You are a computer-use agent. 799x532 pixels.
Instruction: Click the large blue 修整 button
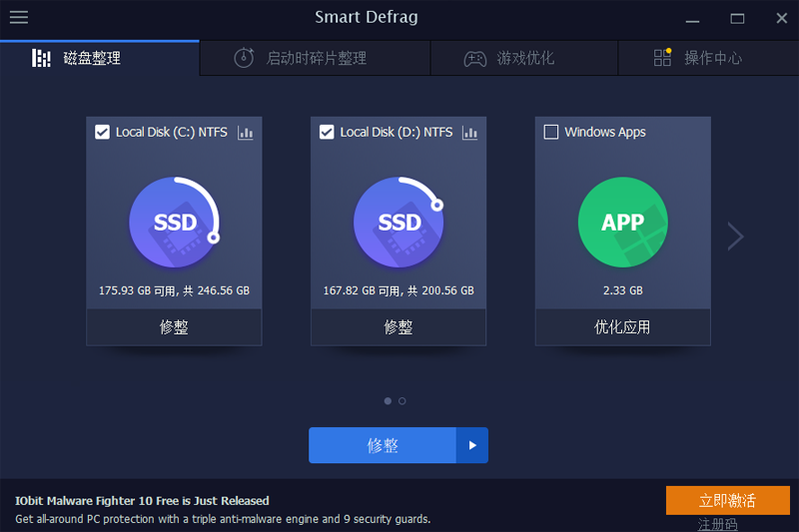[383, 445]
